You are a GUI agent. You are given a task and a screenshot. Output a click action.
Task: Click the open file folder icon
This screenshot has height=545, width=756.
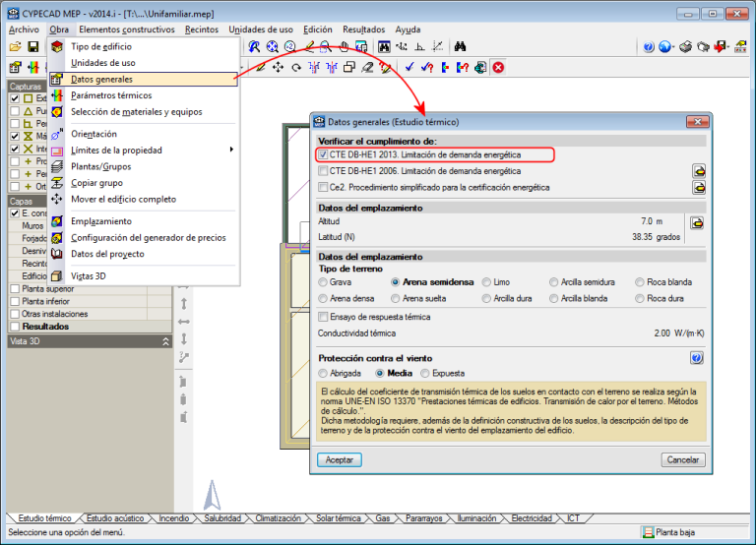(15, 47)
